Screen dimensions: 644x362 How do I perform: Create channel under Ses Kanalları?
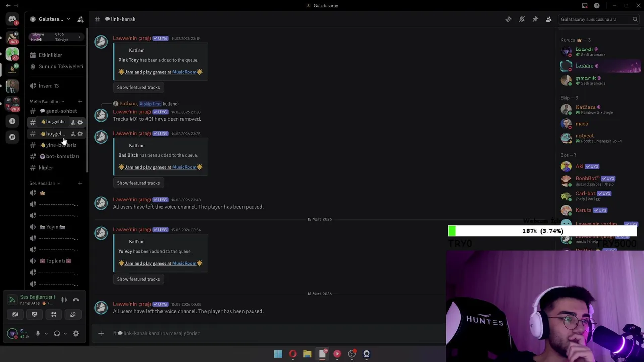(80, 183)
